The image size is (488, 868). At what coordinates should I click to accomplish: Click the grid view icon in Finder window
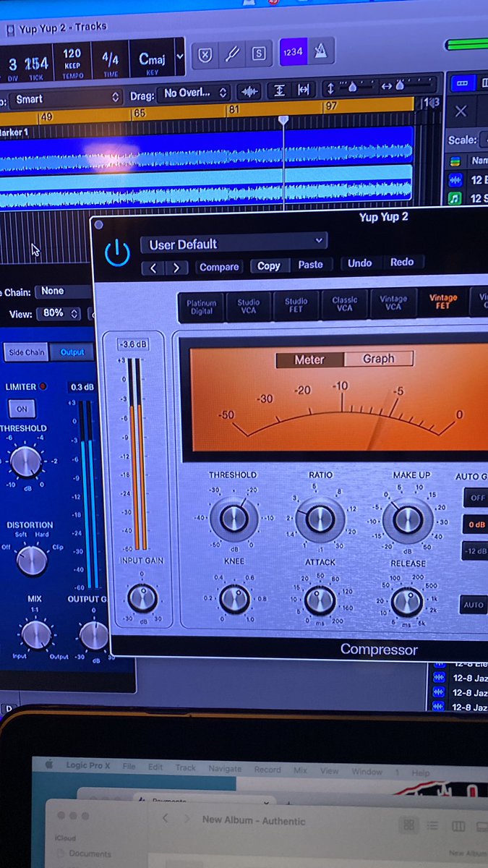[408, 825]
